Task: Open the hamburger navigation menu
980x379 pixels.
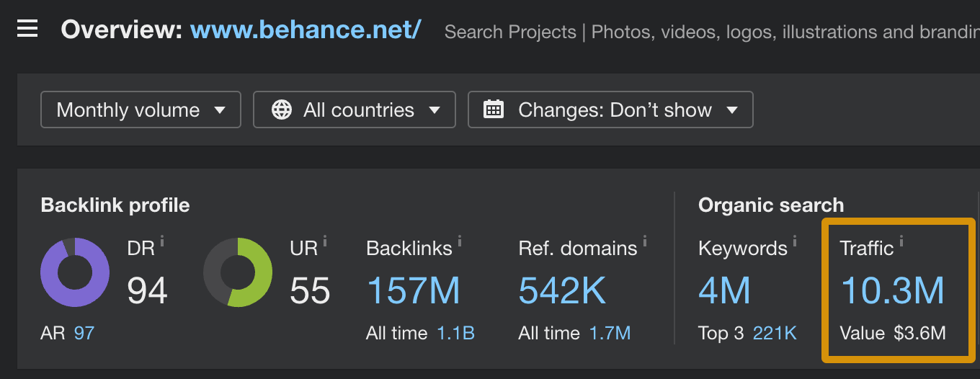Action: (x=27, y=29)
